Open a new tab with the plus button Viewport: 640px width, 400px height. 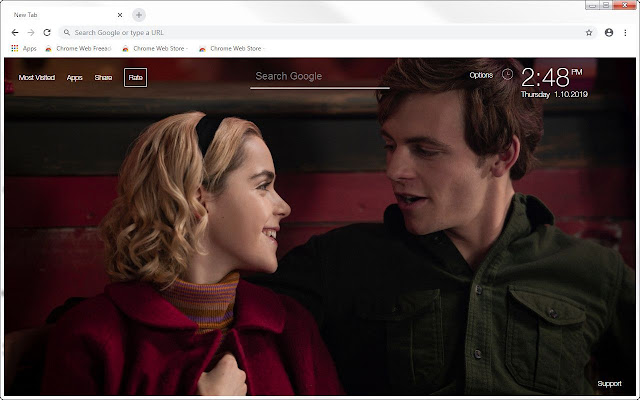139,15
